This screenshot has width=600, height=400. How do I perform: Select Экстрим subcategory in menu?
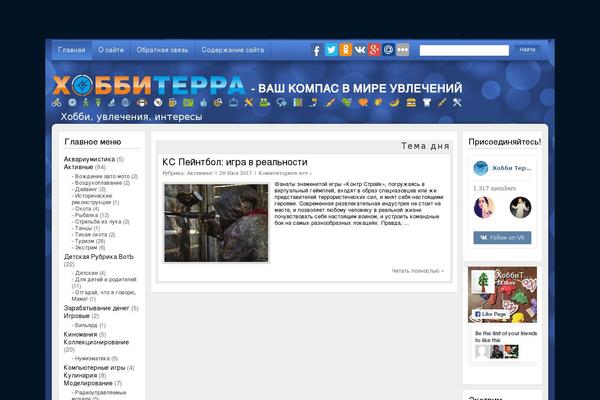click(x=86, y=247)
